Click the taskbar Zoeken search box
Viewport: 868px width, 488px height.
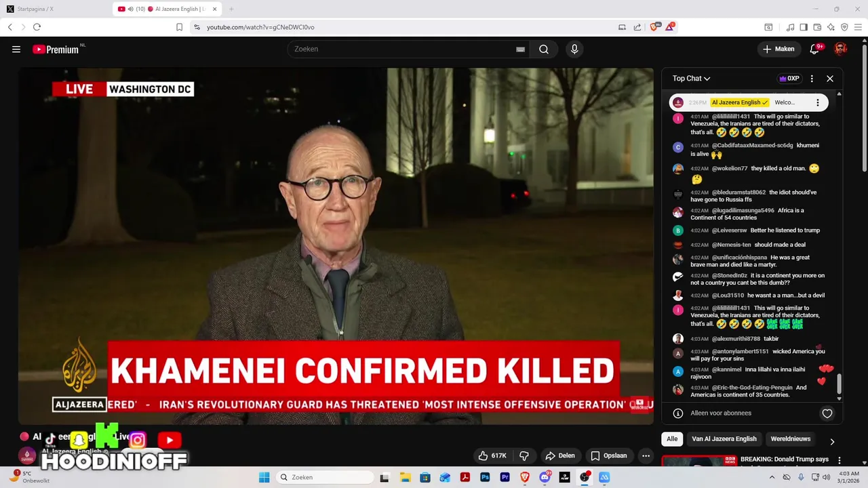tap(324, 477)
